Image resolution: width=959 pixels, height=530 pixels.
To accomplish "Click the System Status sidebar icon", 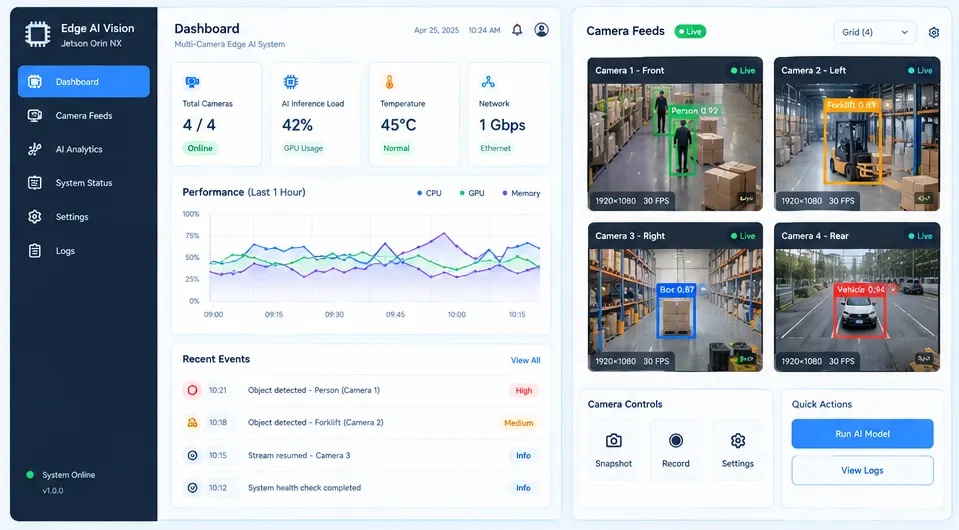I will (x=35, y=183).
